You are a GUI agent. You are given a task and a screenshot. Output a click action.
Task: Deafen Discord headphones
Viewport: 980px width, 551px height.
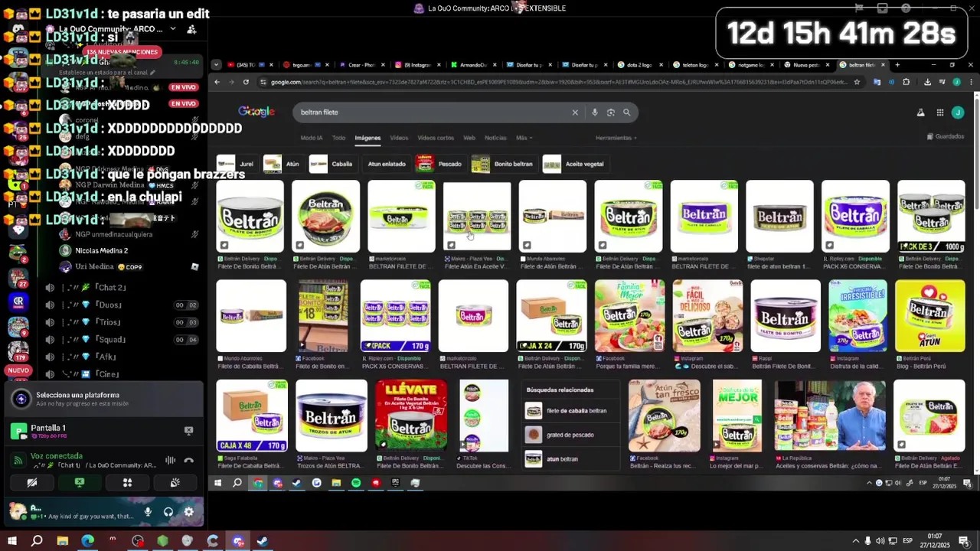pos(168,512)
